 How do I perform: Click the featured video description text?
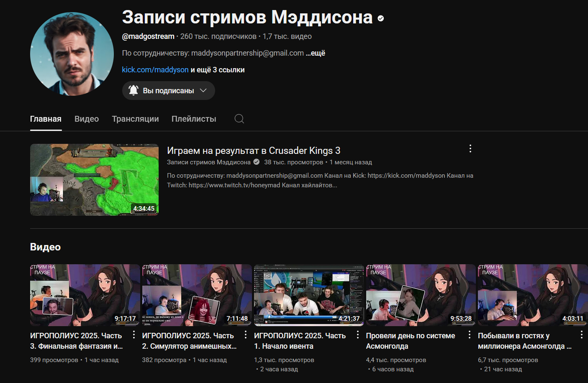pos(320,180)
